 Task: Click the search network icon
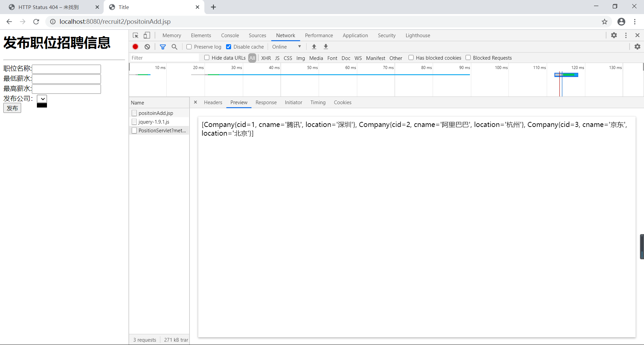pos(174,47)
